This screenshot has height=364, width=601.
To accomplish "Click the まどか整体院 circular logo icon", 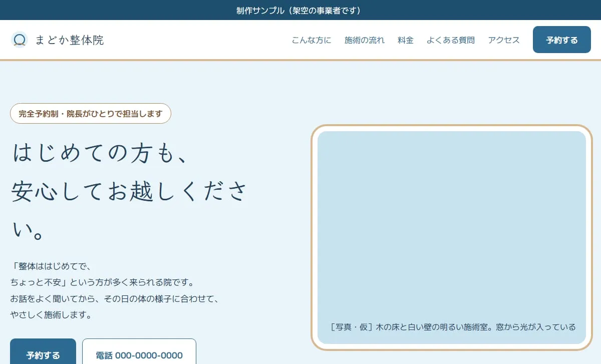I will point(19,40).
